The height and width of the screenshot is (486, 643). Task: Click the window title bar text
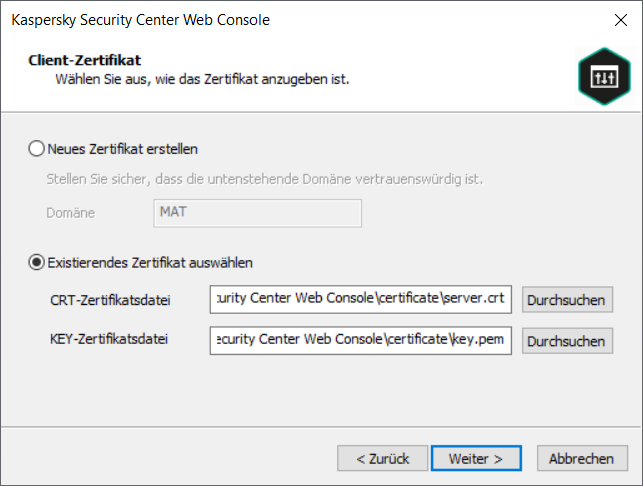[x=140, y=20]
